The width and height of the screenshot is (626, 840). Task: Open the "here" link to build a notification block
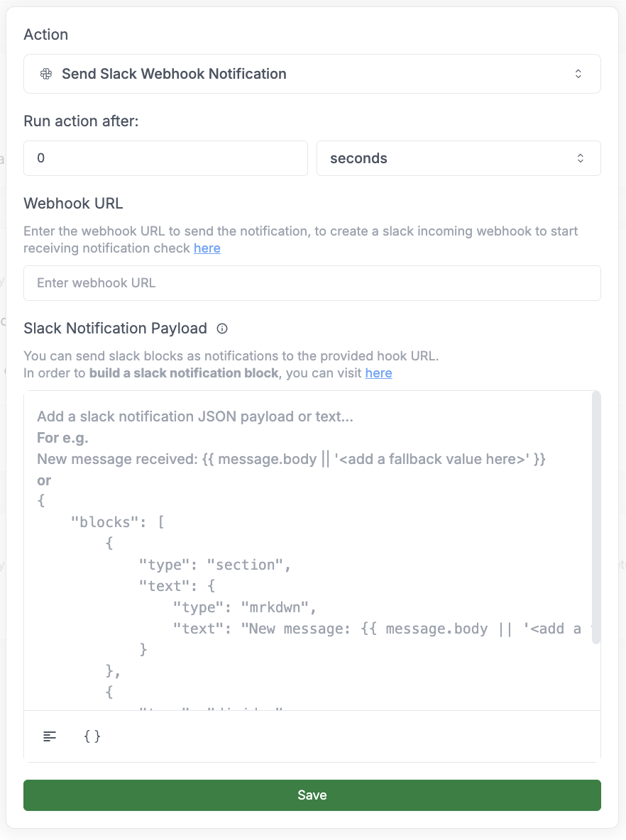pos(378,372)
